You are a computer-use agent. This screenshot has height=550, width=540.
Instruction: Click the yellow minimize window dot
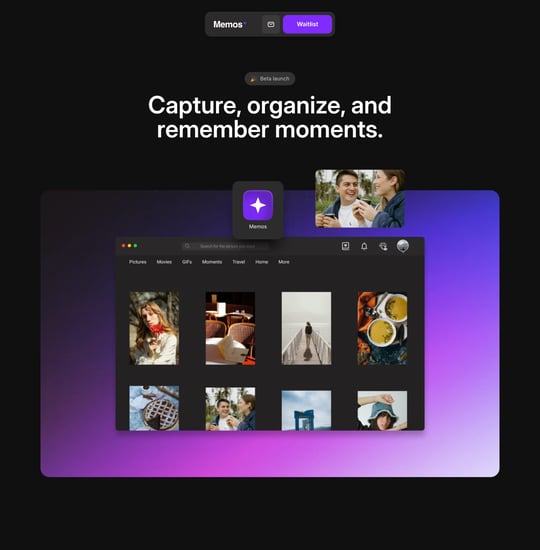coord(129,246)
